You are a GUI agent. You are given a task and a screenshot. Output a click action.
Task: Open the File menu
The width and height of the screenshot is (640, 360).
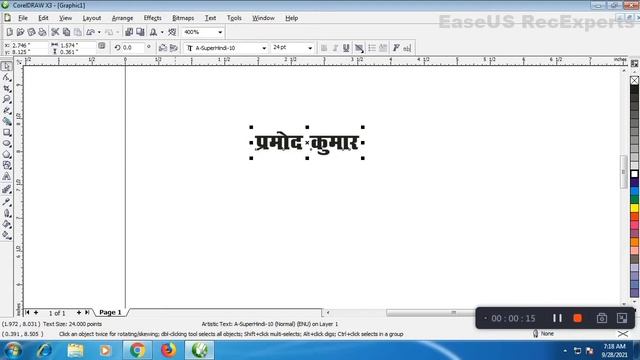tap(23, 18)
